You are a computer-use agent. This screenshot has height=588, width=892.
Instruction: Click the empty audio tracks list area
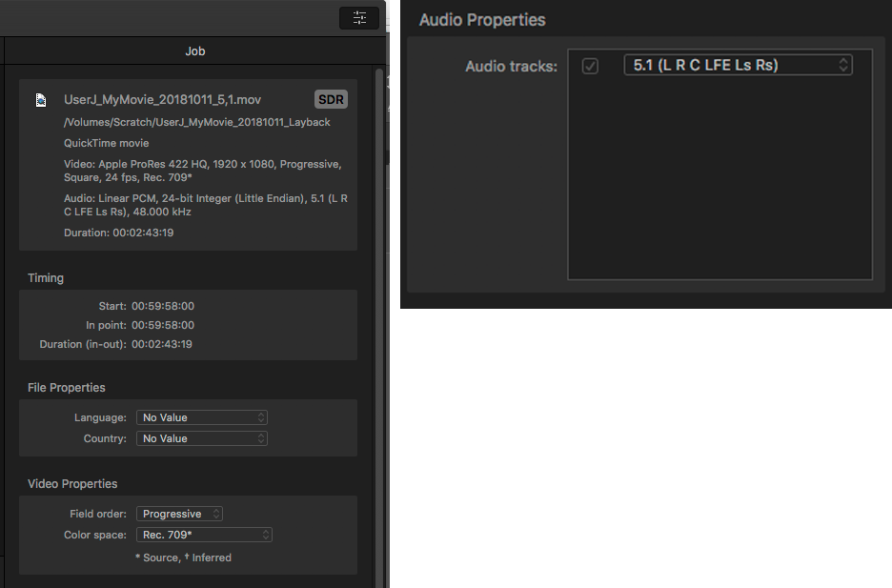click(720, 179)
